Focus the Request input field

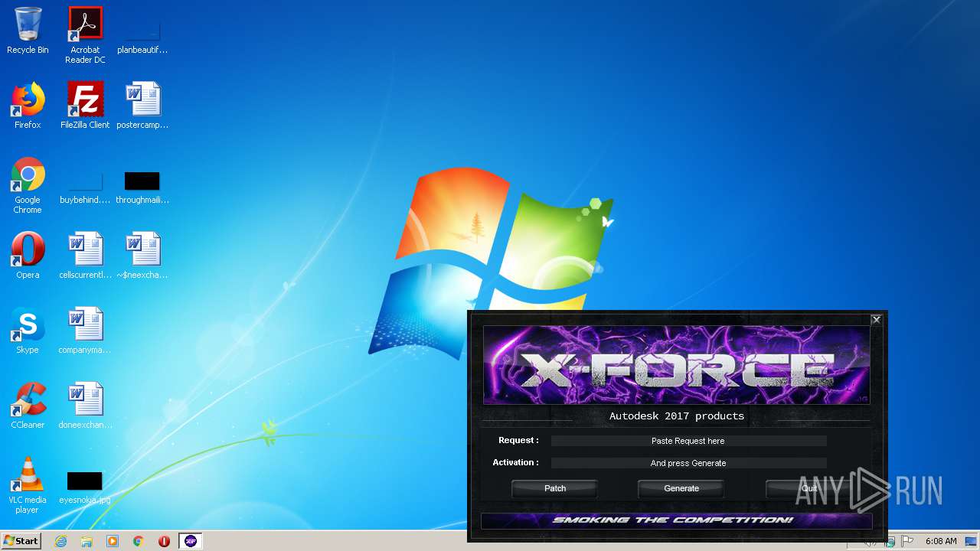(688, 441)
